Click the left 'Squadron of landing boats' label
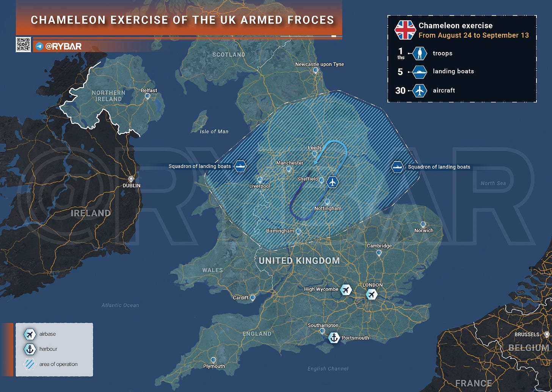 (x=200, y=166)
